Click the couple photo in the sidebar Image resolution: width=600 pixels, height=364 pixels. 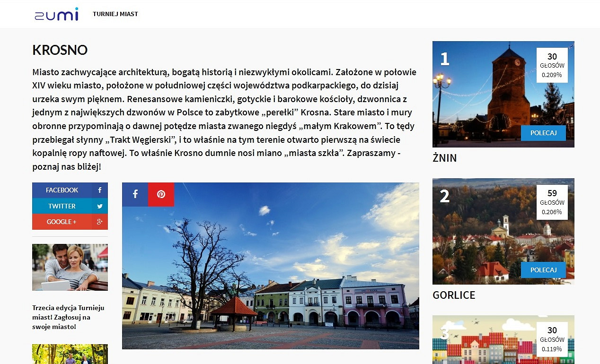70,267
